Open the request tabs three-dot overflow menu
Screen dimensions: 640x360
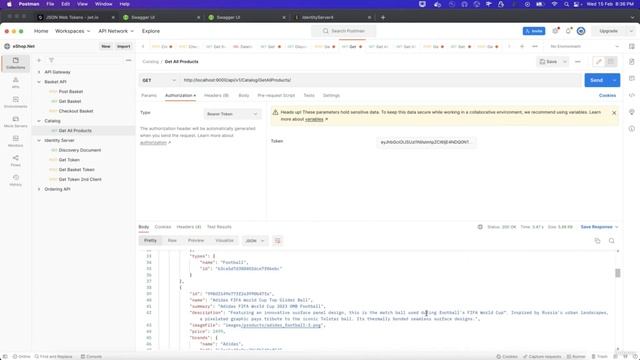point(535,47)
